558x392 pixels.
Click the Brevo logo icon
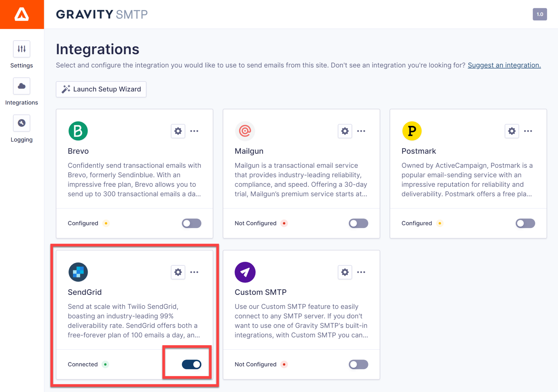78,131
